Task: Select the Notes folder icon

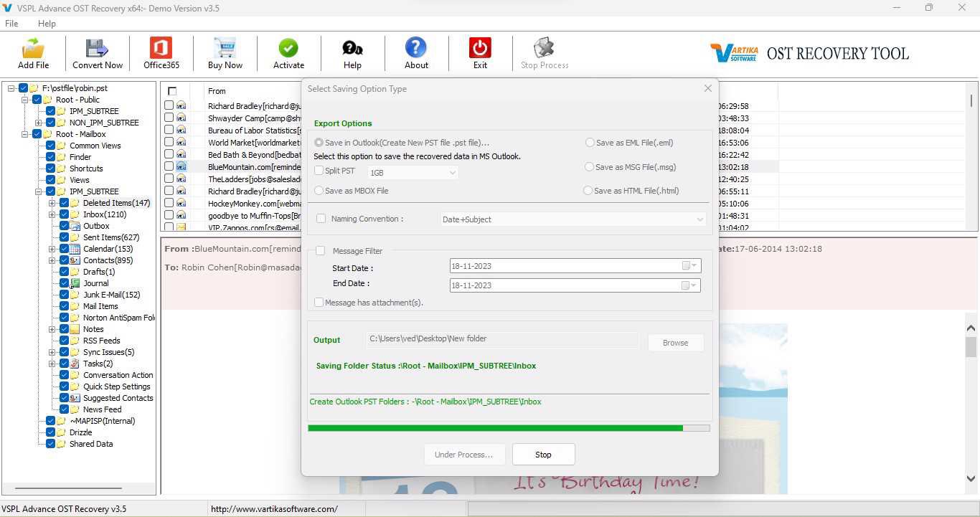Action: pyautogui.click(x=75, y=329)
